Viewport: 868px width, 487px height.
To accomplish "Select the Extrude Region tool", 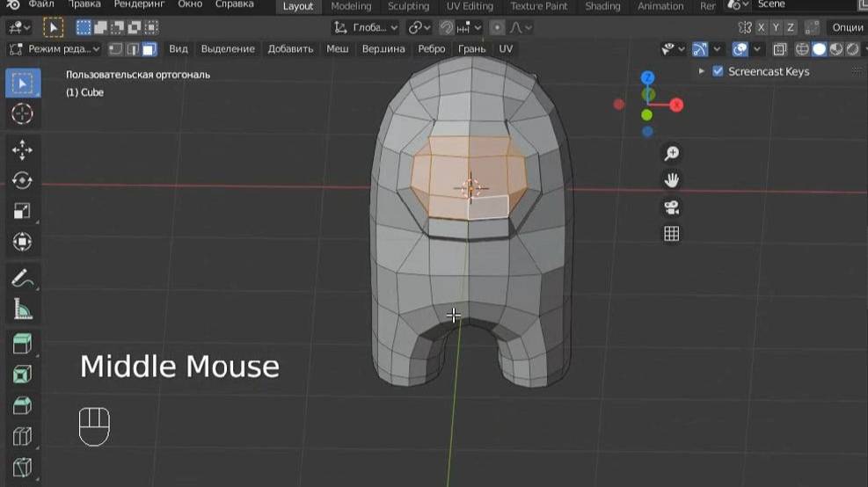I will point(23,344).
